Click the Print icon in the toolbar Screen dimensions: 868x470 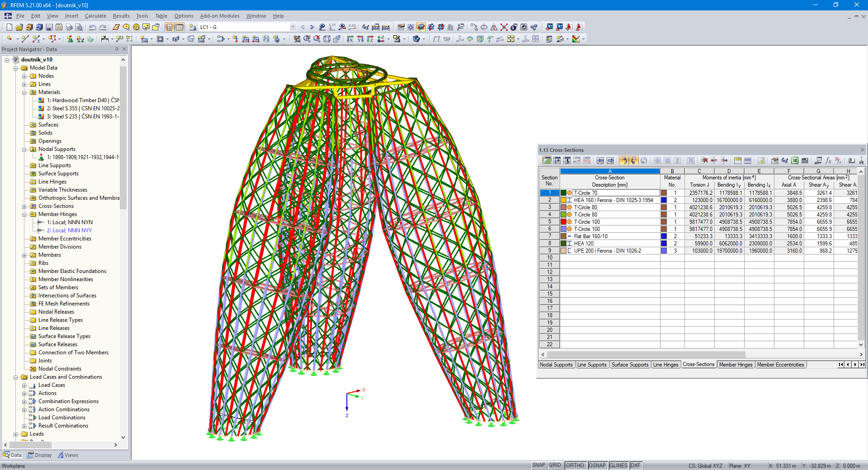[x=69, y=27]
